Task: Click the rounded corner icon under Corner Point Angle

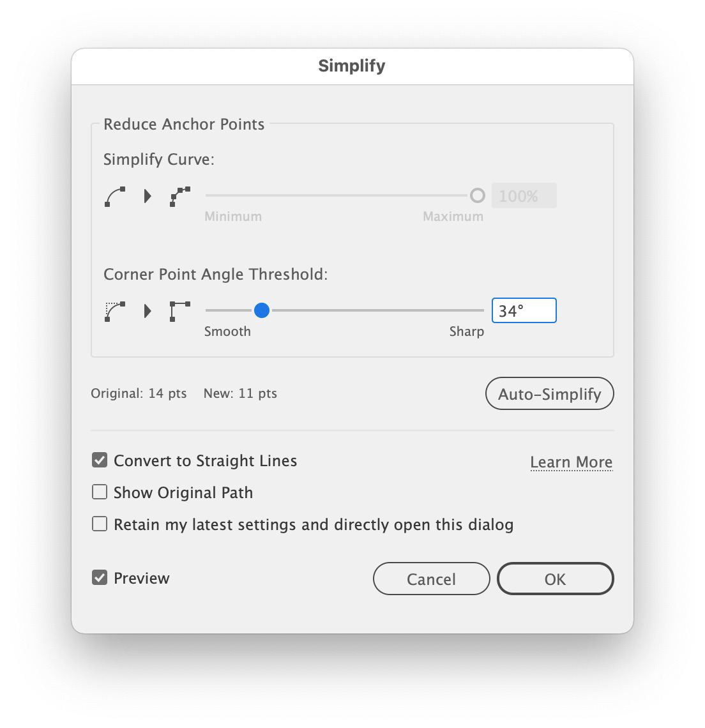Action: pyautogui.click(x=115, y=311)
